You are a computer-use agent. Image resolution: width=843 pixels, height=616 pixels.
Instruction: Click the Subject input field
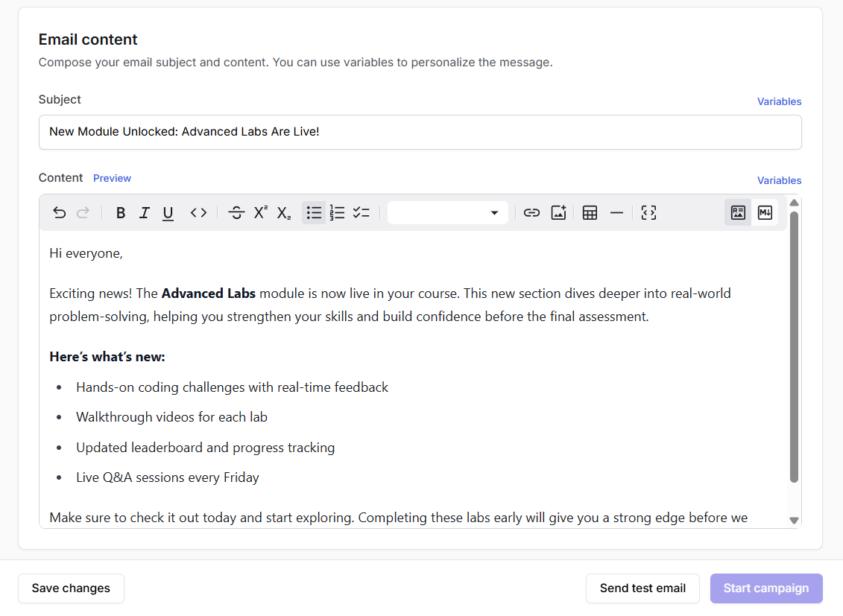(420, 132)
